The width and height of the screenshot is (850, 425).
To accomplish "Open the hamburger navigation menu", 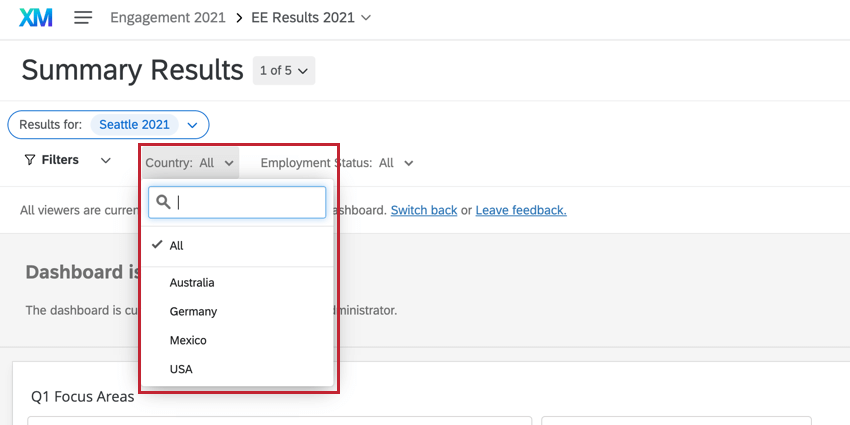I will pos(83,17).
